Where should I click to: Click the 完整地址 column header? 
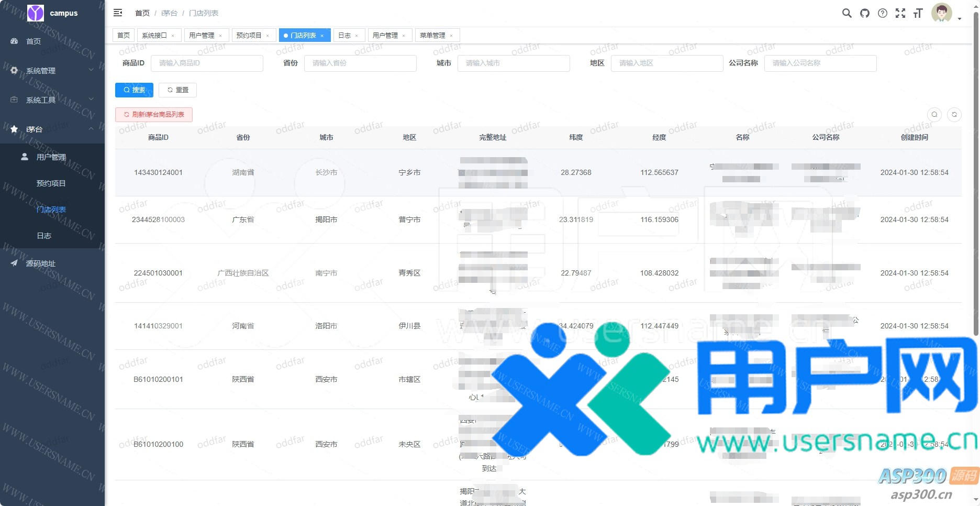coord(493,137)
